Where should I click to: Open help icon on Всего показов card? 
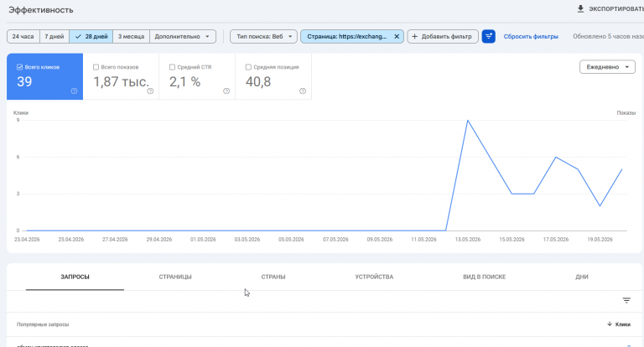(150, 91)
